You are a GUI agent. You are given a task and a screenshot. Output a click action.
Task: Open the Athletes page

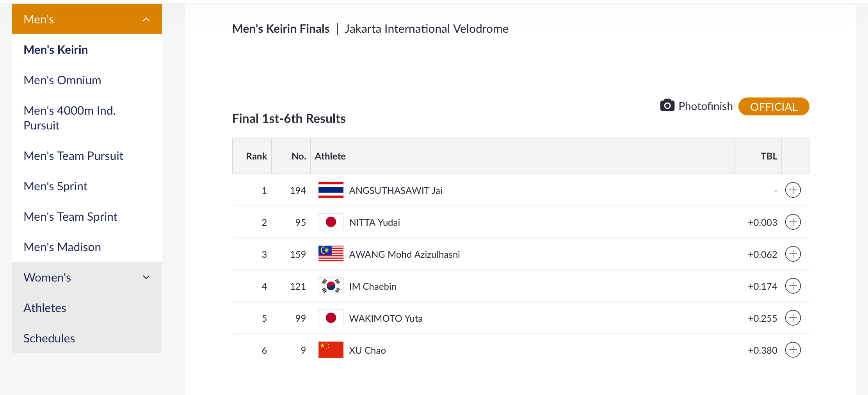(x=45, y=308)
